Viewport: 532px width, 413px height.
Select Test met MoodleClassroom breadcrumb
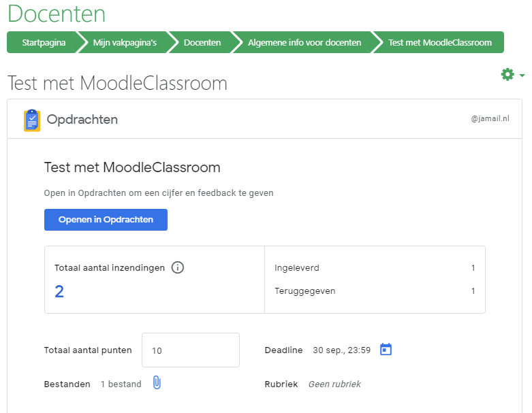(440, 42)
